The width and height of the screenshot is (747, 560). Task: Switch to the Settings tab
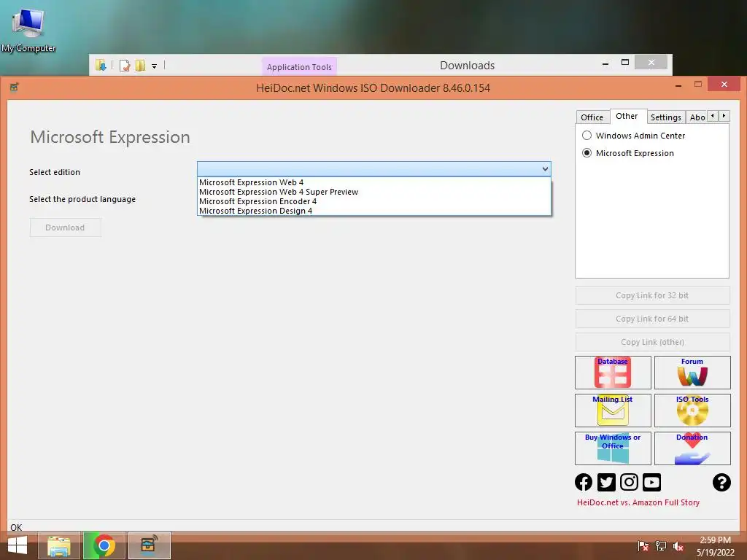click(x=666, y=117)
